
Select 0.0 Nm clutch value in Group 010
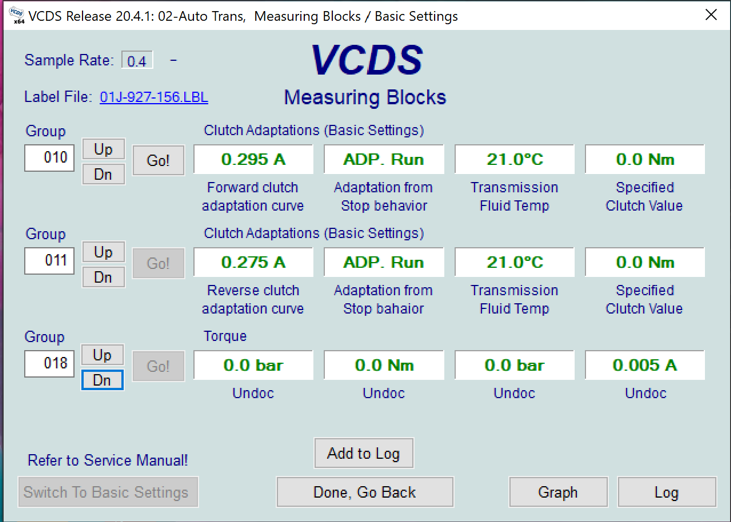(645, 159)
